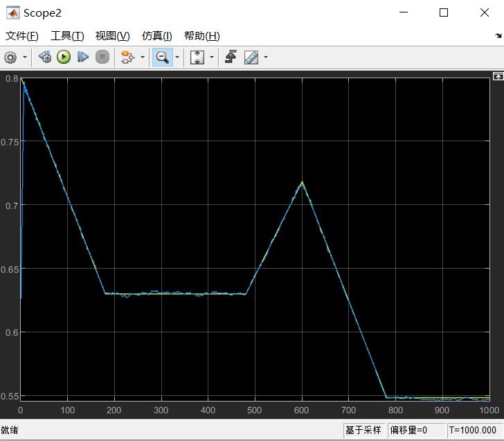The width and height of the screenshot is (504, 441).
Task: Click the stop simulation button
Action: coord(102,57)
